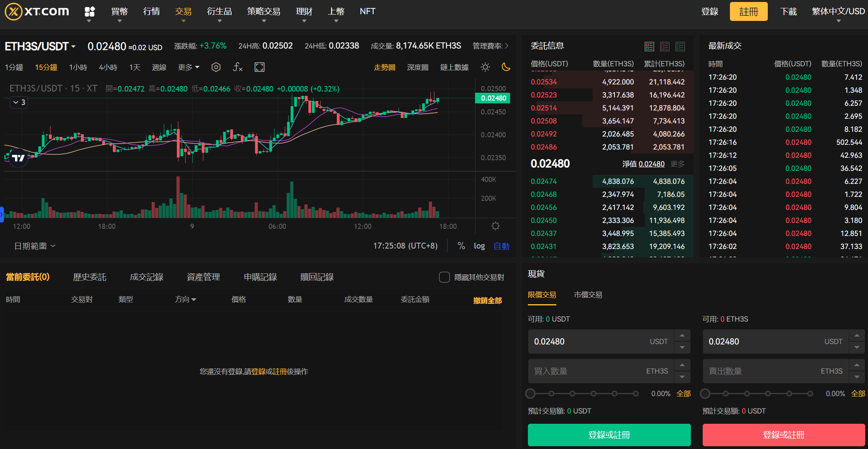Switch to light theme sun icon
Viewport: 868px width, 449px height.
485,67
